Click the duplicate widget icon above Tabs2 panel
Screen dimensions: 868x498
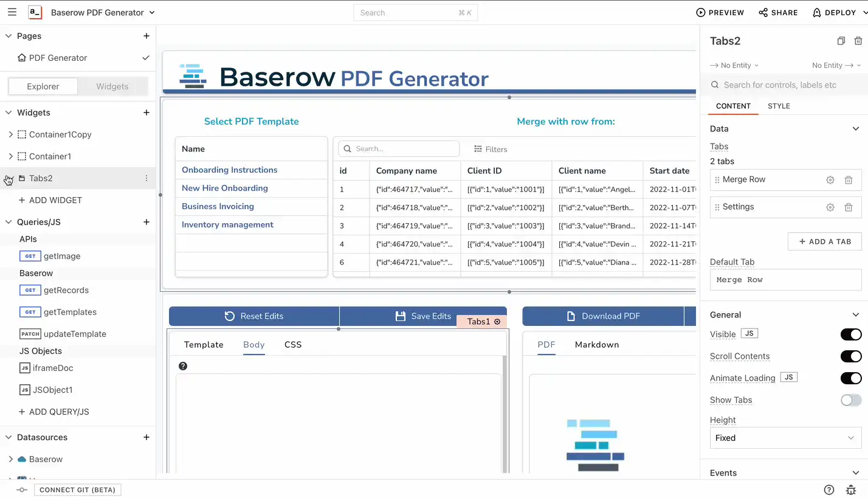pyautogui.click(x=841, y=41)
